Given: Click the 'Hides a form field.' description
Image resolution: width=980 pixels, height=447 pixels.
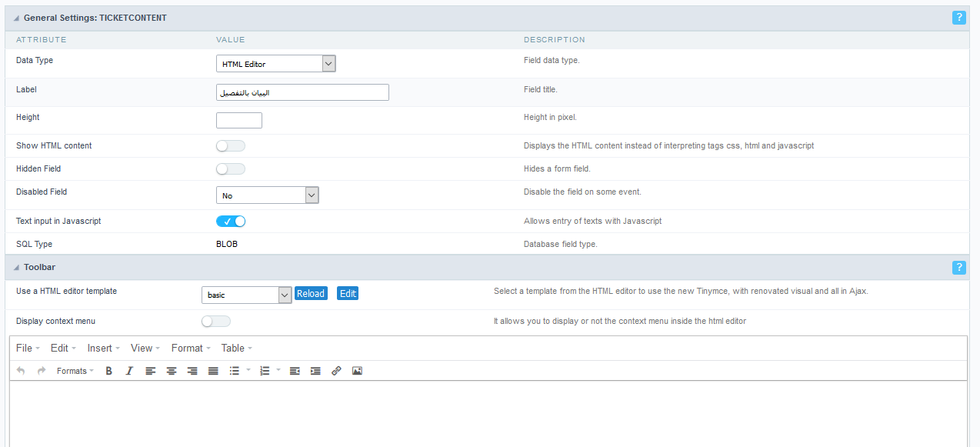Looking at the screenshot, I should point(557,168).
